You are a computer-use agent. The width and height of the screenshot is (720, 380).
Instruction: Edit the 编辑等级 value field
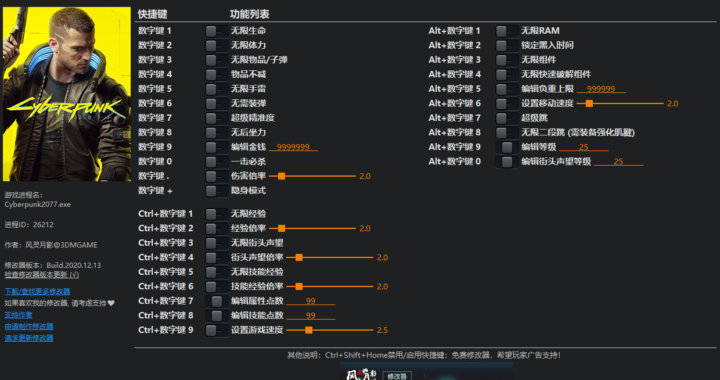click(584, 147)
